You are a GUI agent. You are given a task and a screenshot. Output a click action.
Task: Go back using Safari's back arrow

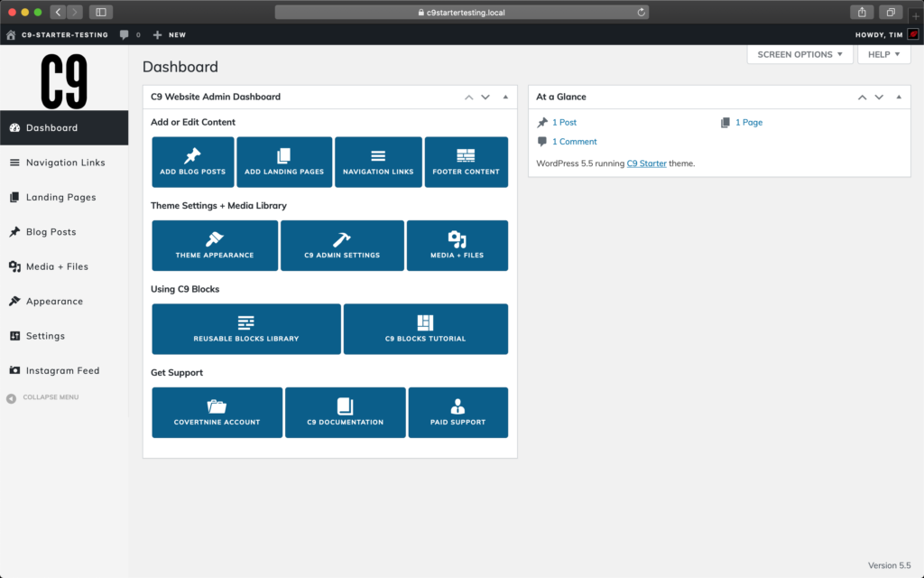point(58,12)
